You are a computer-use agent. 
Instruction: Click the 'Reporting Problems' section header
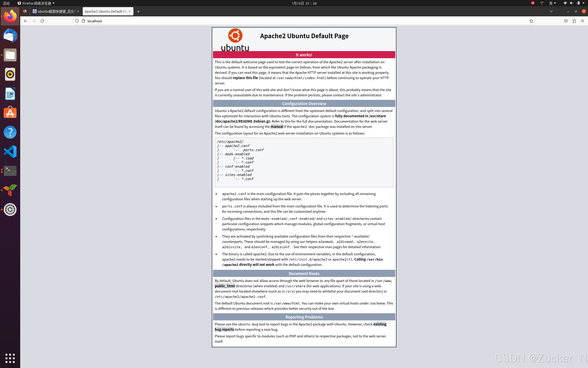[x=304, y=317]
